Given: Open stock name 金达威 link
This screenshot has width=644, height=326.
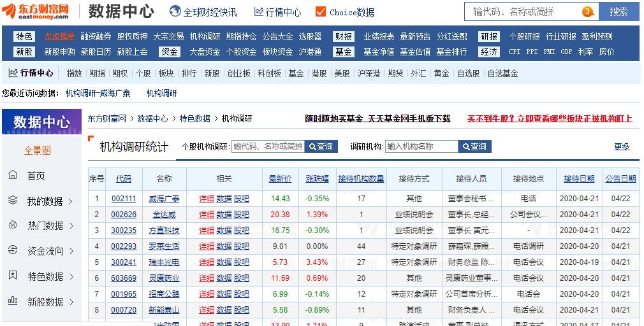Looking at the screenshot, I should click(x=164, y=215).
